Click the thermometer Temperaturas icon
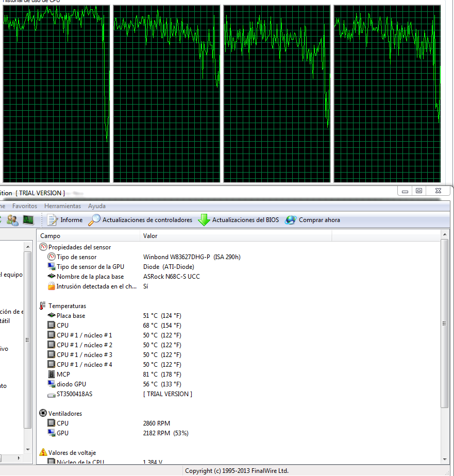The height and width of the screenshot is (476, 454). pos(43,305)
